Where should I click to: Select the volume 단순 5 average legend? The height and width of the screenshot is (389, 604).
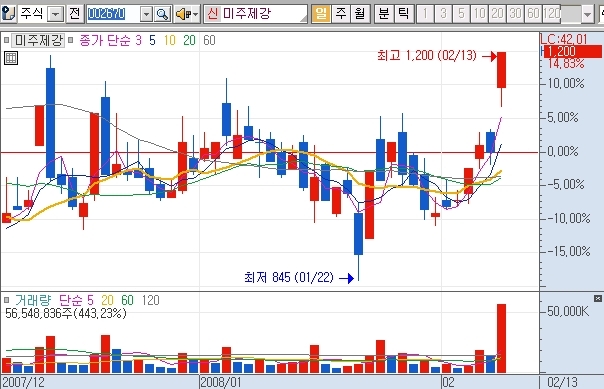[76, 300]
